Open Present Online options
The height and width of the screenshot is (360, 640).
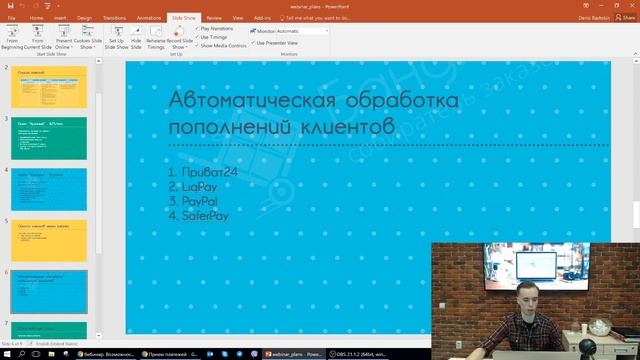(x=64, y=37)
